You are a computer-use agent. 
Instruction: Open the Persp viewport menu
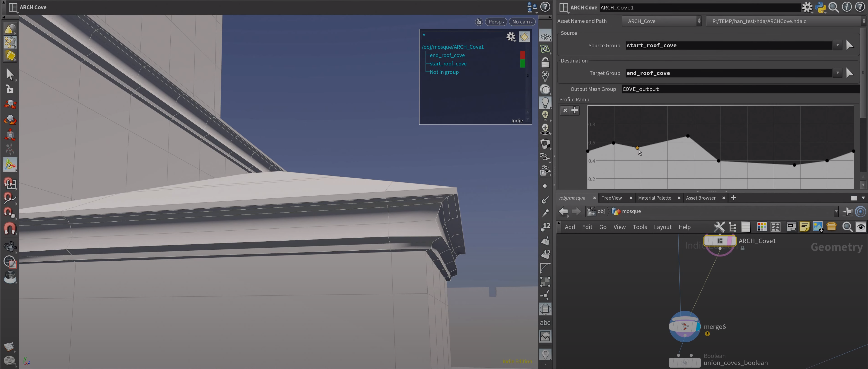pyautogui.click(x=496, y=22)
